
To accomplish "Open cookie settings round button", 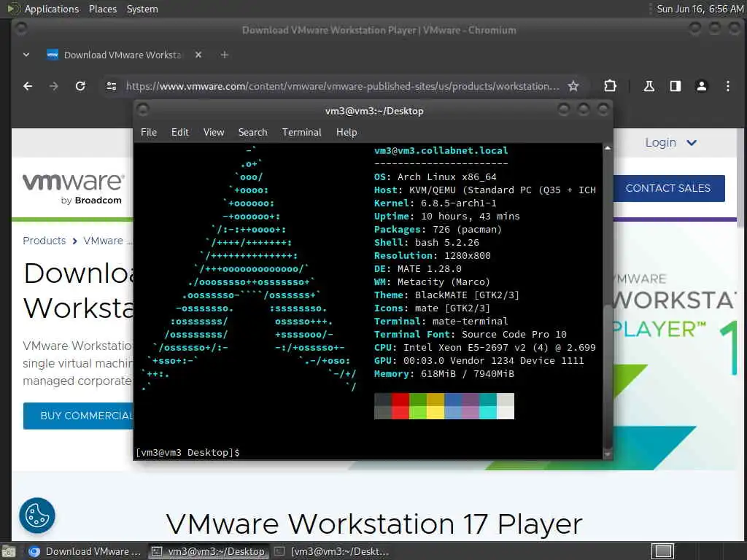I will pos(37,516).
